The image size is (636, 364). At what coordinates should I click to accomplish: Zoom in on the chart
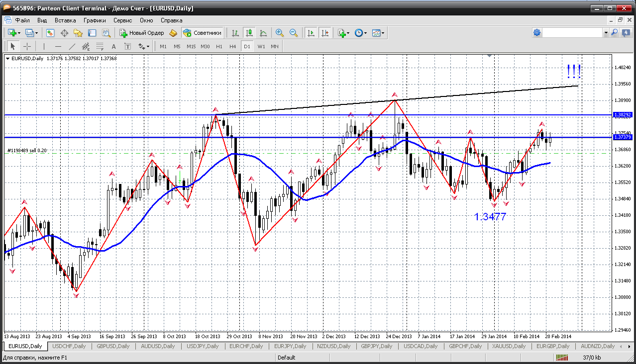click(x=280, y=33)
